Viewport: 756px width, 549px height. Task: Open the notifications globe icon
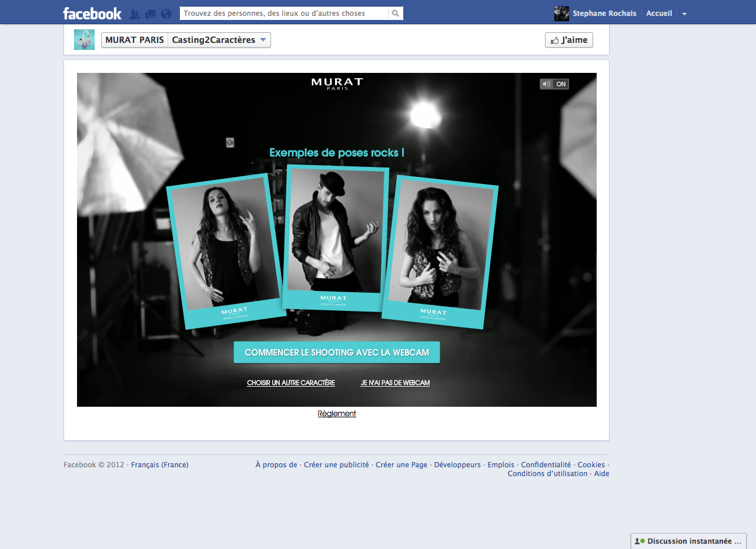(166, 14)
